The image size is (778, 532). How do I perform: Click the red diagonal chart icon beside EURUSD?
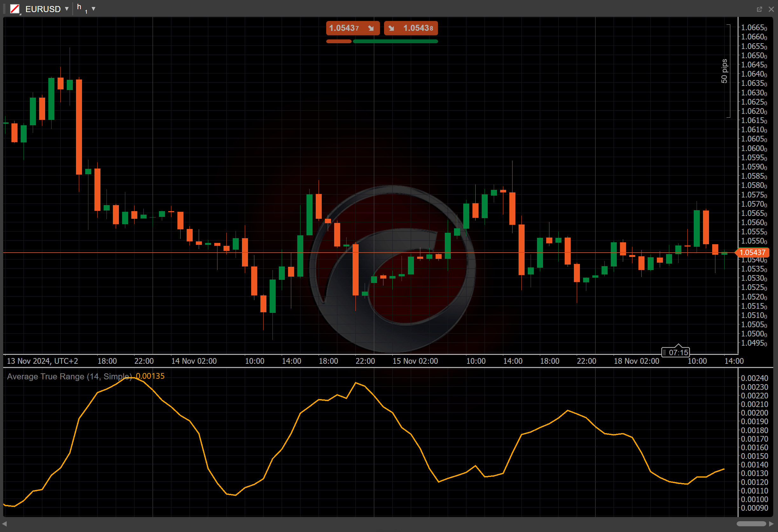15,9
